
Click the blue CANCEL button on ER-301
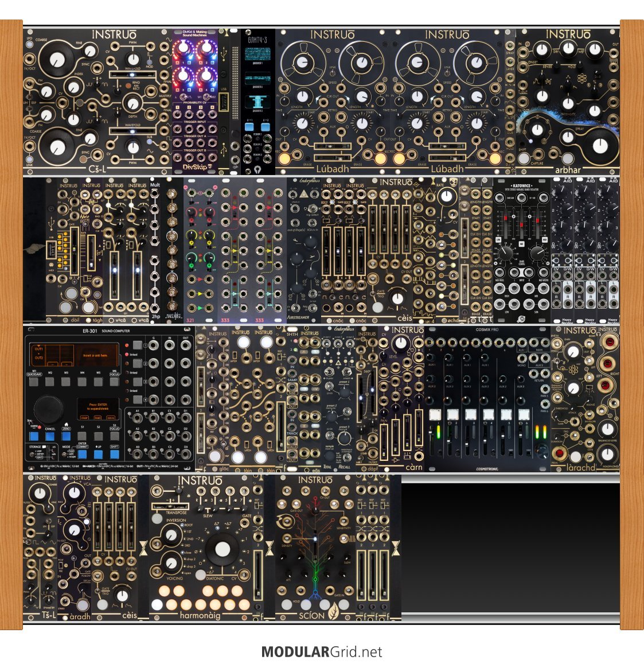[50, 437]
